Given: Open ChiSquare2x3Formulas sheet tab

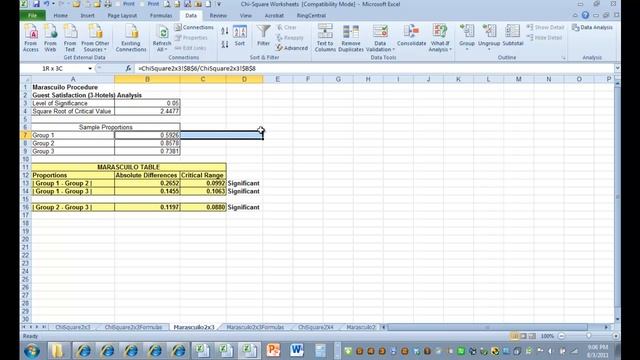Looking at the screenshot, I should (133, 327).
